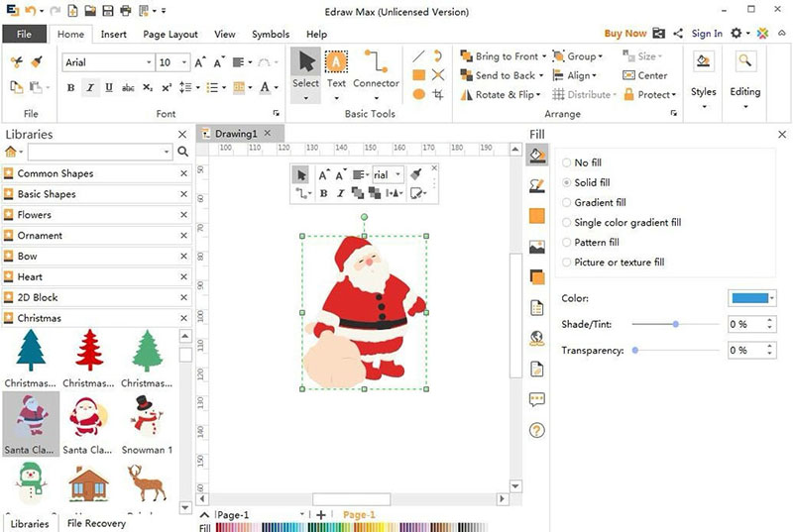Click the Buy Now link
This screenshot has width=793, height=532.
click(x=624, y=34)
